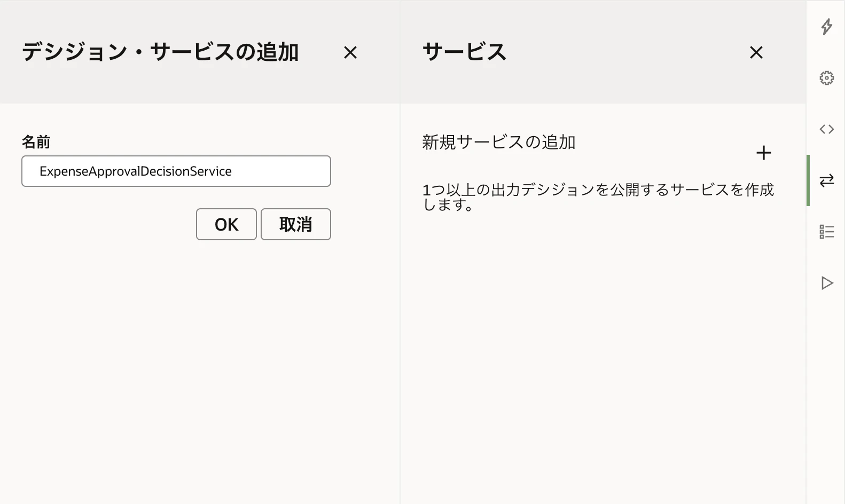Click the 名前 field label

(x=36, y=142)
